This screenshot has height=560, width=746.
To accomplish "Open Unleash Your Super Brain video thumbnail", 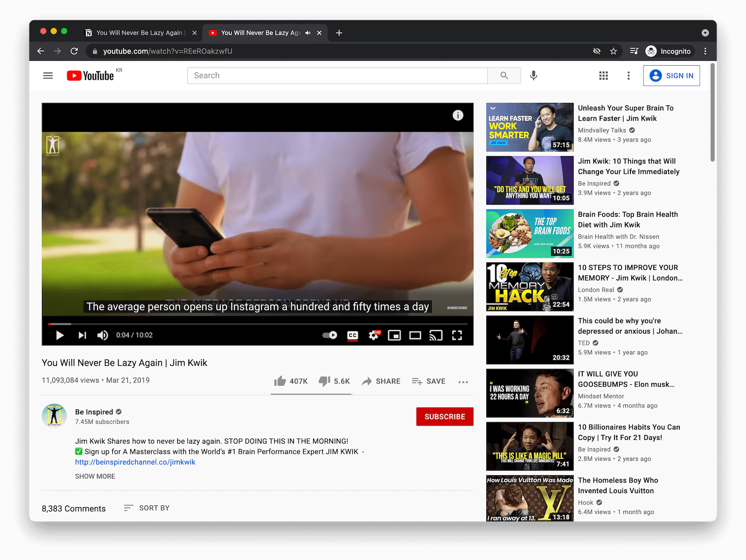I will click(x=530, y=127).
